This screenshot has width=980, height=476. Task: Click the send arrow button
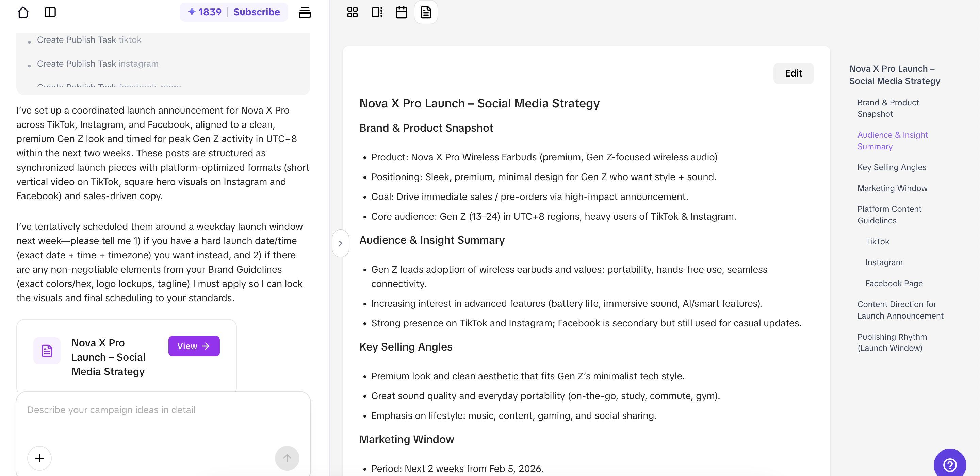point(287,458)
